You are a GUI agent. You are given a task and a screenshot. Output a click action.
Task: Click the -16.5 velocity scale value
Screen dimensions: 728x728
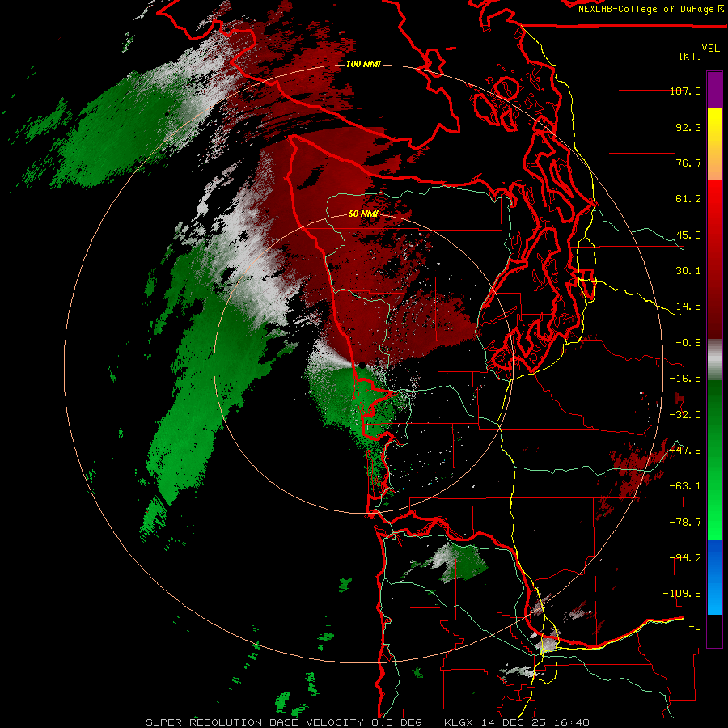(x=685, y=379)
